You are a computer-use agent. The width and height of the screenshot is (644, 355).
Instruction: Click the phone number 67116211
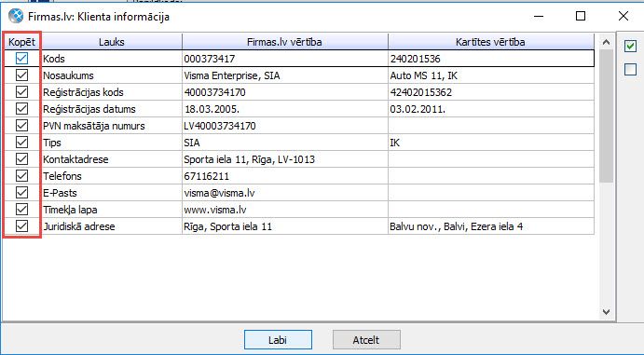[207, 176]
